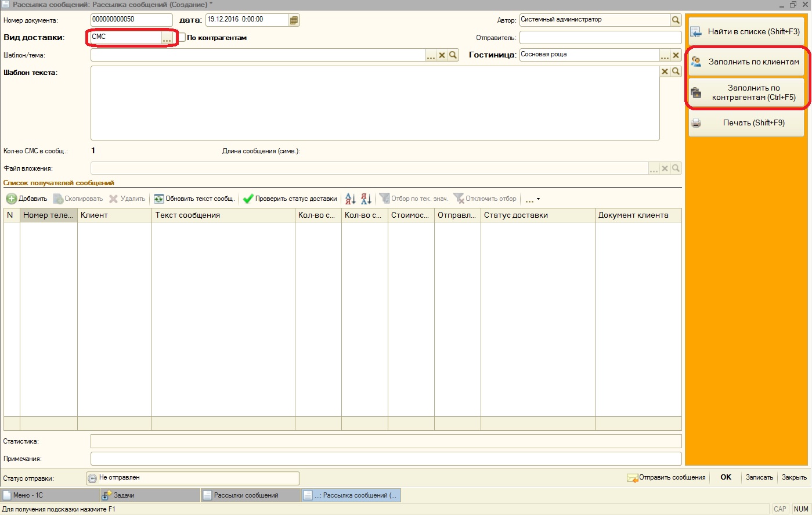Click the Документ клиента column header
Screen dimensions: 812x515
point(638,215)
